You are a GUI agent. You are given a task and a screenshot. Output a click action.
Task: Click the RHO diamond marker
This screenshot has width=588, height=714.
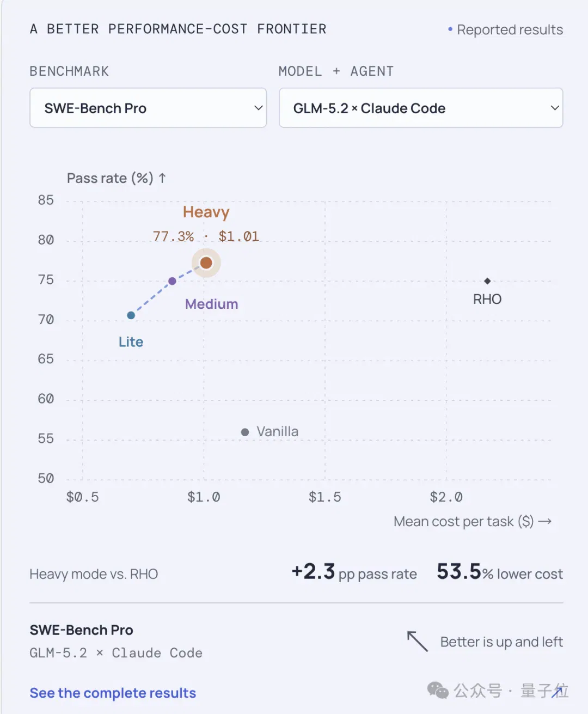click(x=487, y=281)
